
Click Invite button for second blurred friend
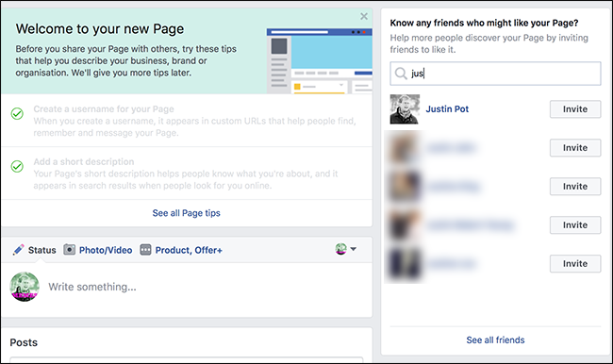[x=575, y=148]
